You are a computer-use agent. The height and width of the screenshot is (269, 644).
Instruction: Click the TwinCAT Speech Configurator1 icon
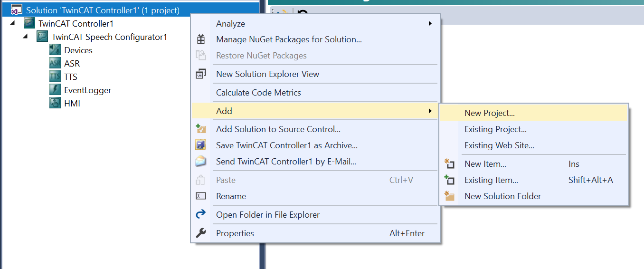(x=43, y=37)
